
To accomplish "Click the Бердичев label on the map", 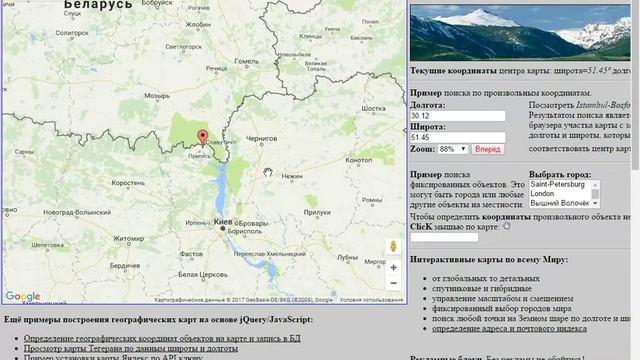I will [125, 266].
